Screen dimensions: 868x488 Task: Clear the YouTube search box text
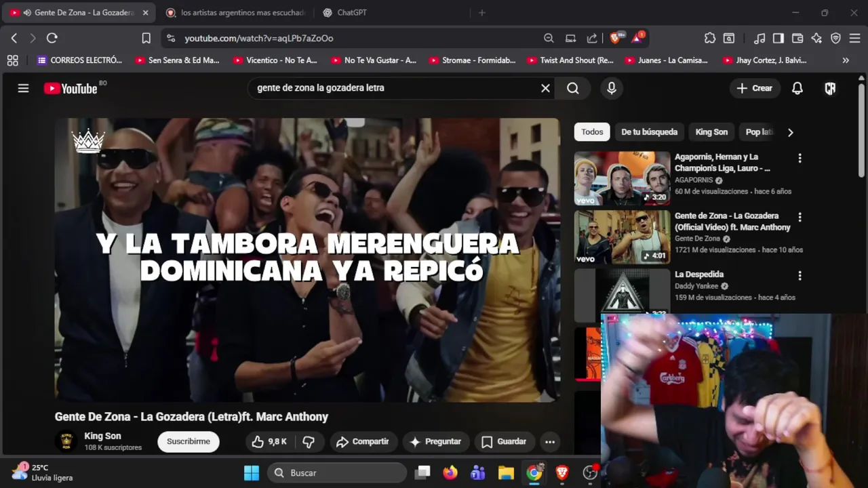tap(545, 88)
